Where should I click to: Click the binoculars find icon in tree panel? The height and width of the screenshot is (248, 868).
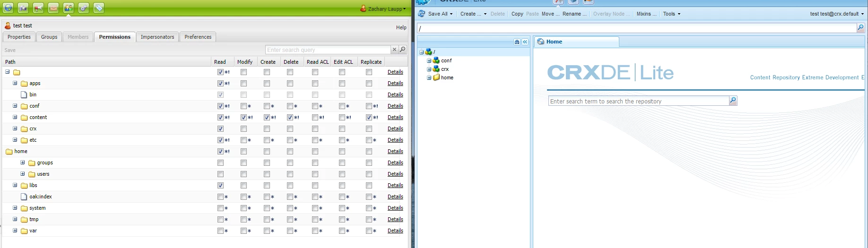tap(517, 42)
